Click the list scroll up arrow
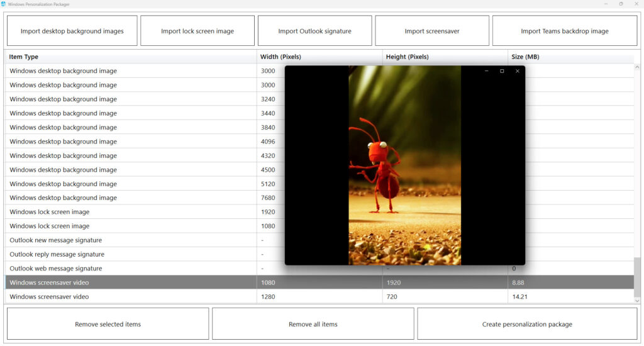 [637, 67]
